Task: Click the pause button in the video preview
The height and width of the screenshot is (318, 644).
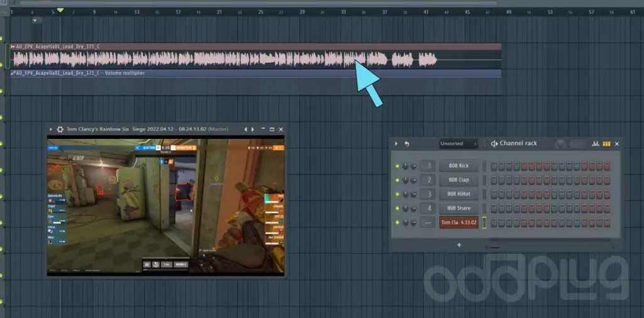Action: pos(147,265)
